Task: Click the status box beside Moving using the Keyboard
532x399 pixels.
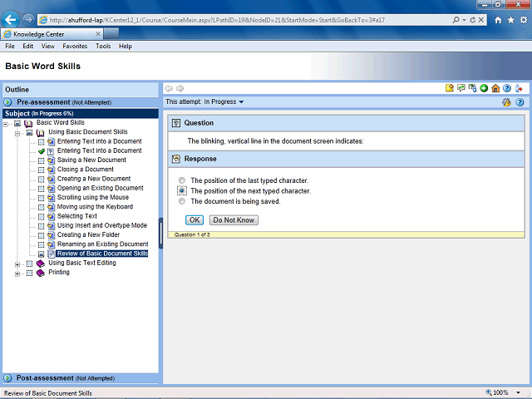Action: [x=41, y=207]
